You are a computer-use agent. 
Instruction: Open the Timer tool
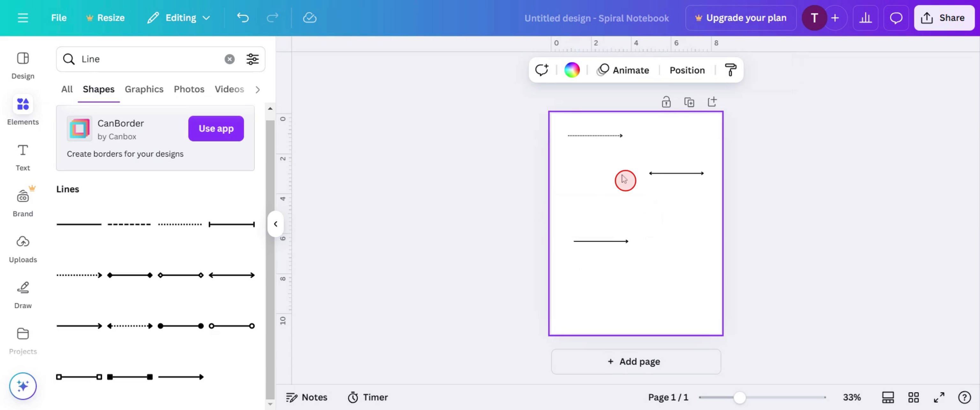pos(367,397)
